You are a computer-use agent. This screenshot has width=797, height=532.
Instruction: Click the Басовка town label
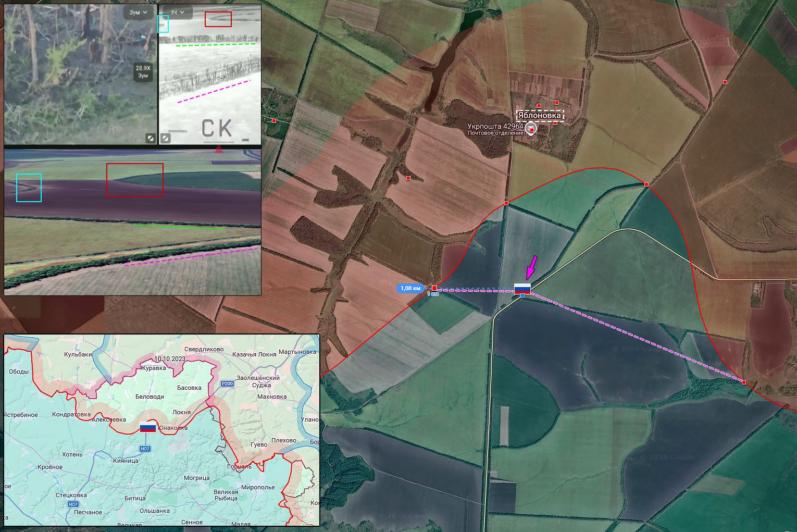pyautogui.click(x=189, y=388)
